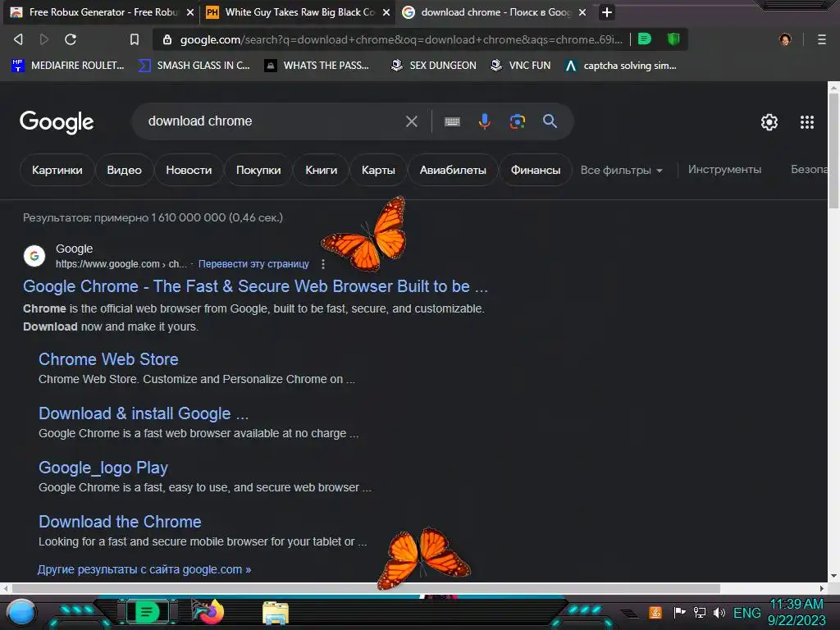The image size is (840, 630).
Task: Launch Firefox from the taskbar
Action: tap(209, 612)
